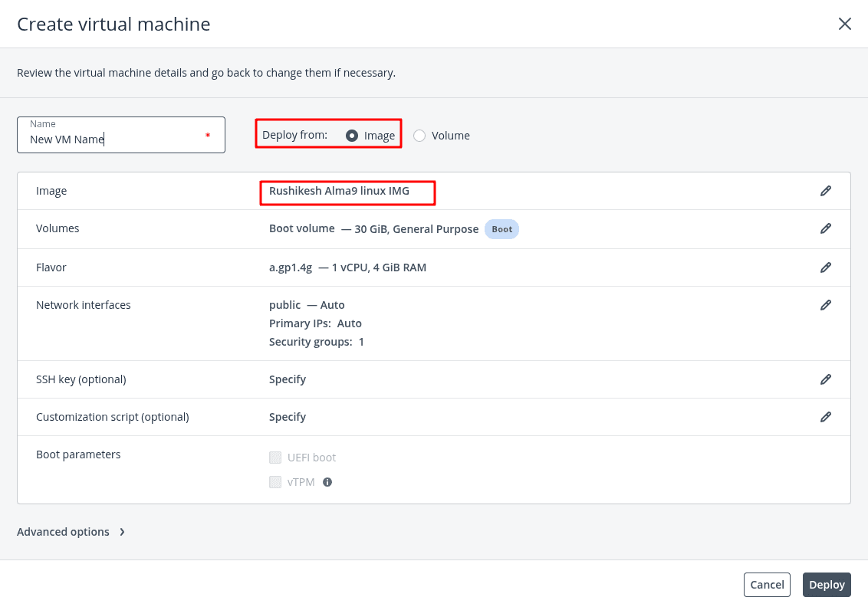Edit the Flavor row with pencil icon
The image size is (868, 607).
(x=825, y=267)
